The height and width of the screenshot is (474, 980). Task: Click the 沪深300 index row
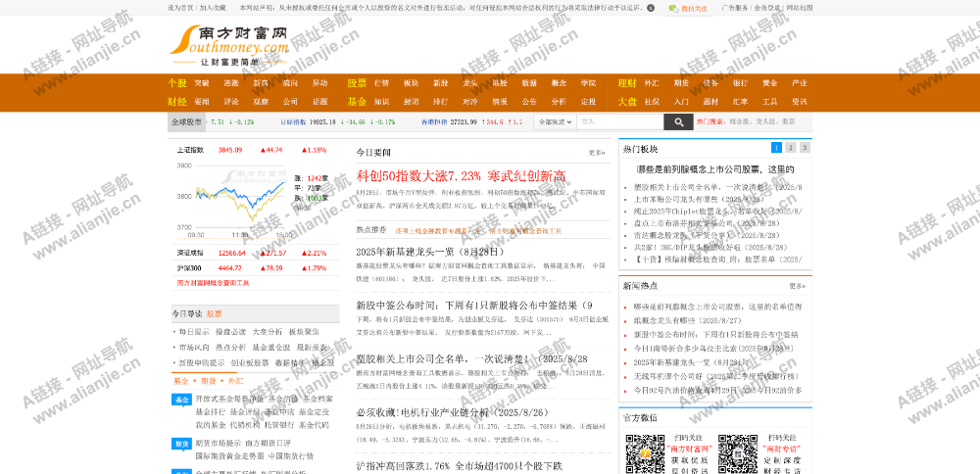[256, 268]
